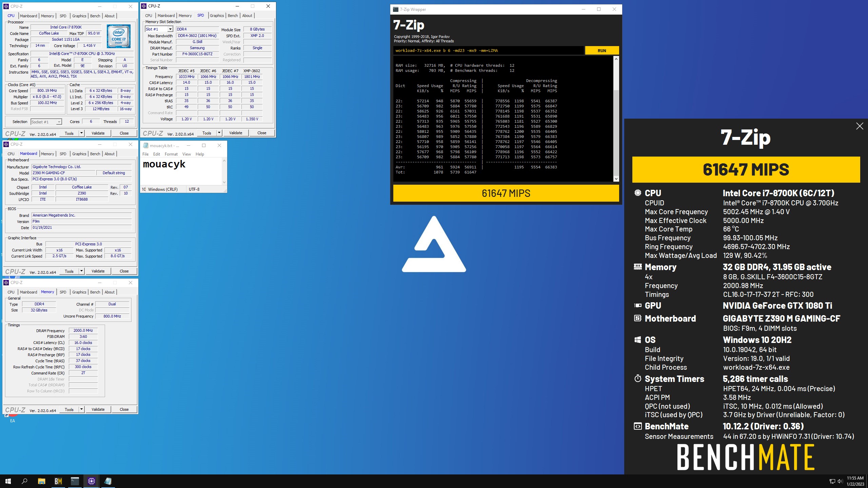This screenshot has width=868, height=488.
Task: Click Validate in Memory window
Action: coord(98,409)
